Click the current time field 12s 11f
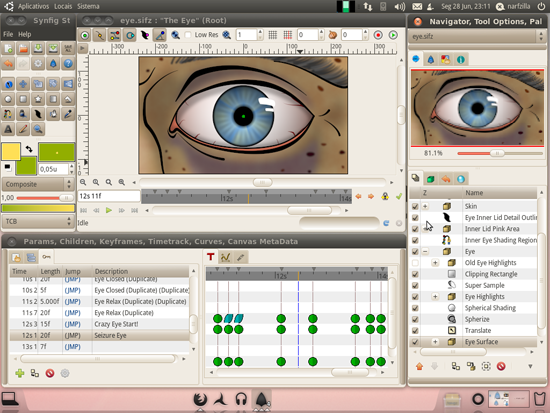This screenshot has height=413, width=550. coord(109,196)
